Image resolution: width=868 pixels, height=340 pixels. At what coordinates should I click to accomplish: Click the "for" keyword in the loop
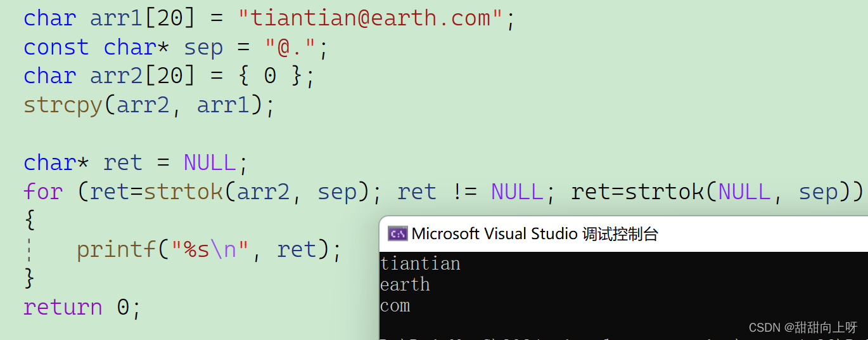(x=43, y=192)
